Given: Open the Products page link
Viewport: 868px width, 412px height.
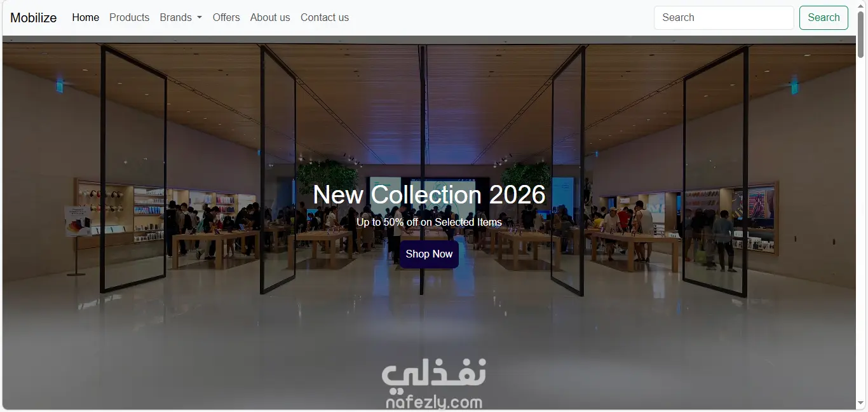Looking at the screenshot, I should coord(129,18).
